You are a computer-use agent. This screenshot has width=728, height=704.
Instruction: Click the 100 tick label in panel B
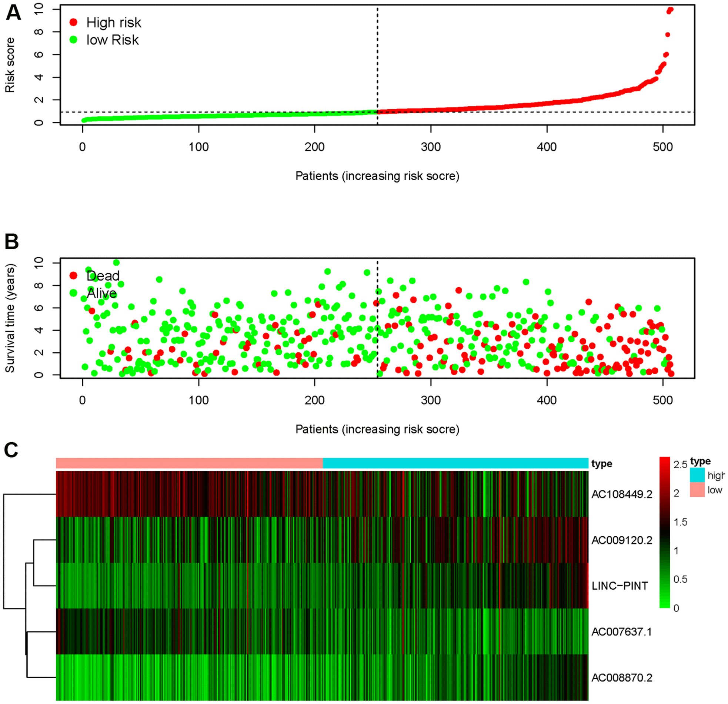pos(199,400)
